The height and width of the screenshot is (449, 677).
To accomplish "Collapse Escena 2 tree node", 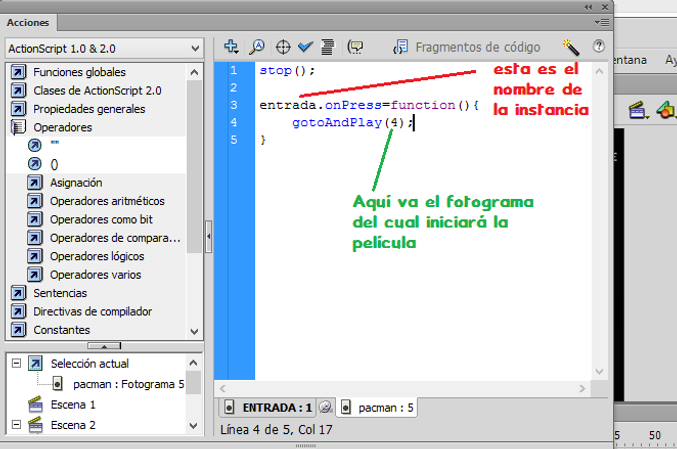I will click(x=16, y=425).
